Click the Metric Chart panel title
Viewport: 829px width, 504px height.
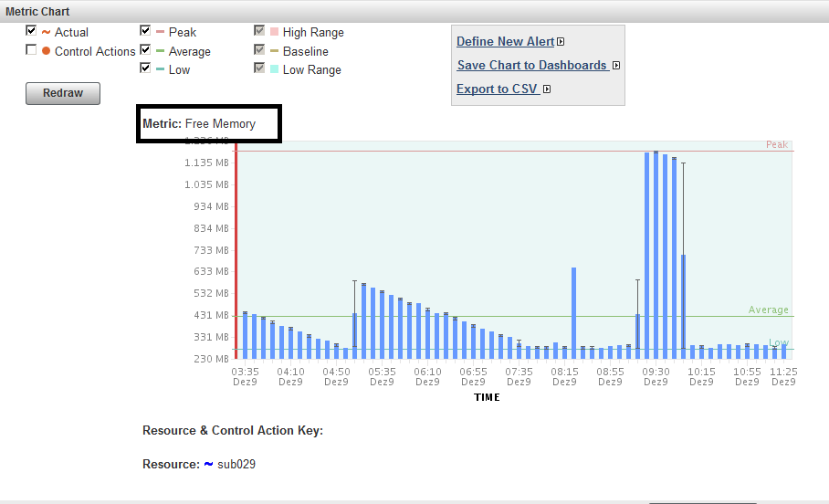(x=37, y=12)
